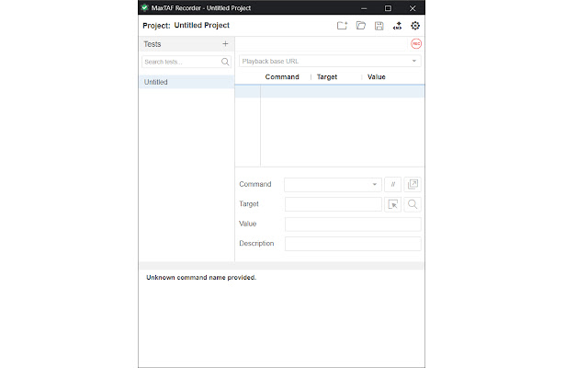Maximize the MaxTAF Recorder window
Viewport: 588px width, 368px height.
click(388, 8)
